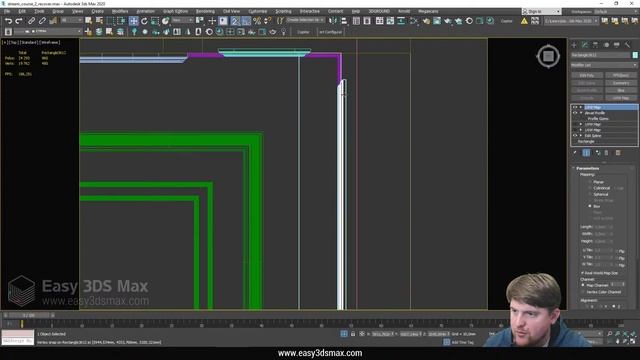Toggle Real-World Map Size checkbox
640x360 pixels.
pyautogui.click(x=582, y=273)
